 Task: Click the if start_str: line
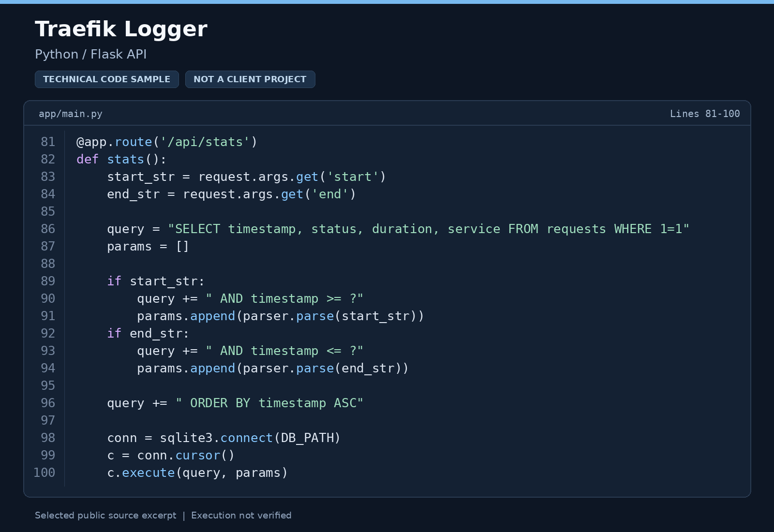coord(156,281)
